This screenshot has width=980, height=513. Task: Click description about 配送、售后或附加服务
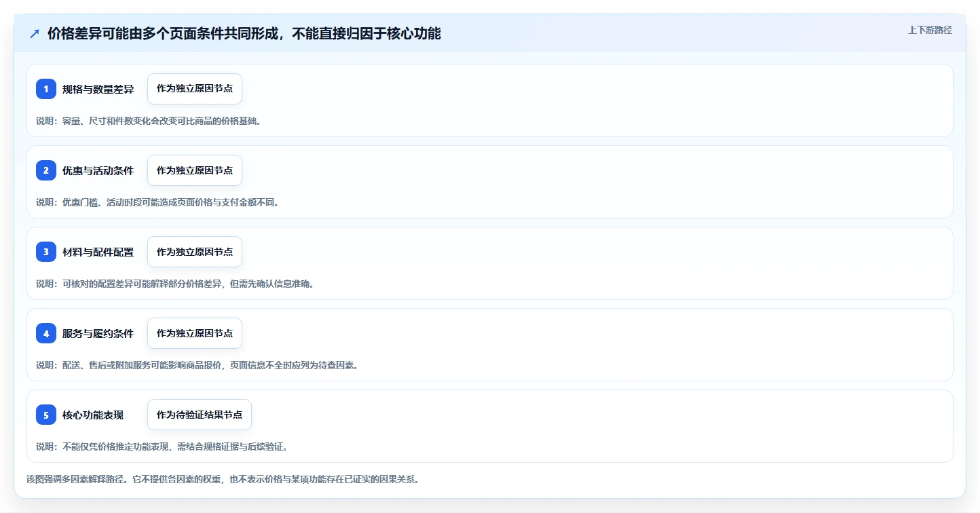pos(197,365)
